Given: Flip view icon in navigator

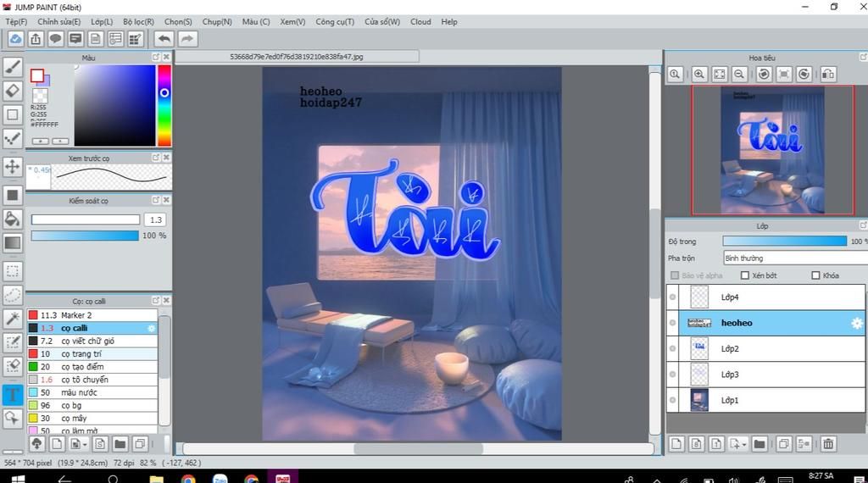Looking at the screenshot, I should [828, 74].
